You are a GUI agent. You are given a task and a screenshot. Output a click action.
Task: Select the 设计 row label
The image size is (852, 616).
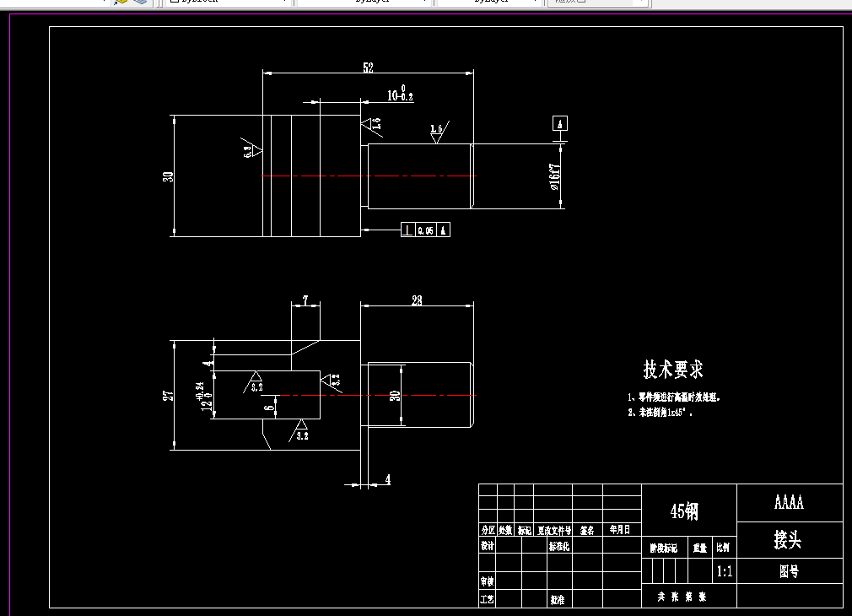(487, 545)
